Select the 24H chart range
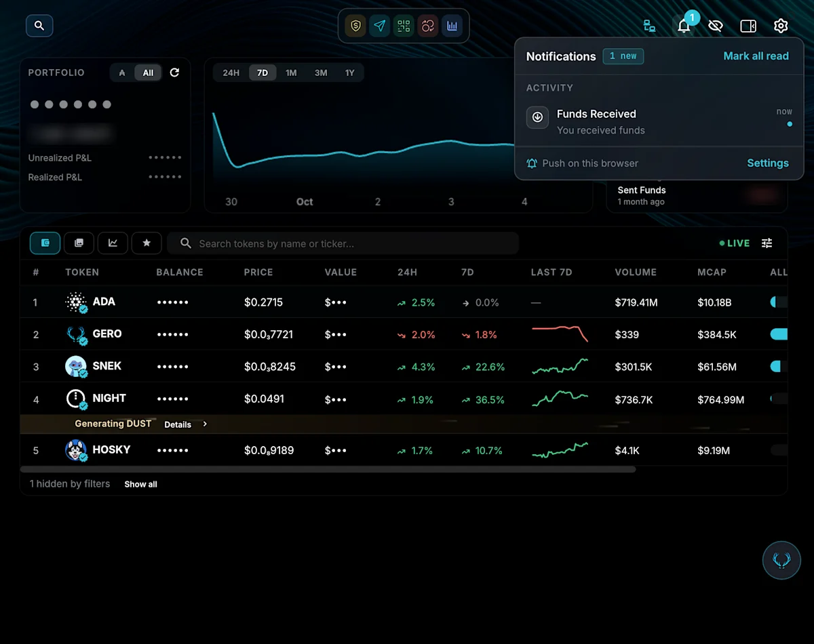Image resolution: width=814 pixels, height=644 pixels. (231, 73)
